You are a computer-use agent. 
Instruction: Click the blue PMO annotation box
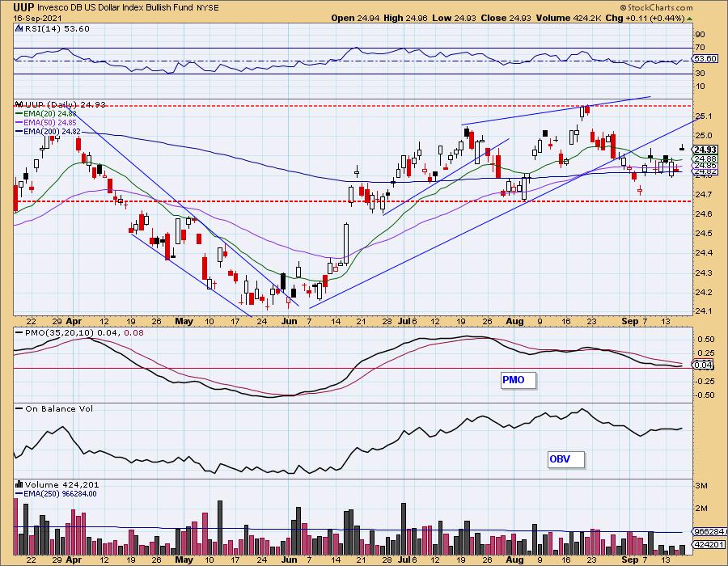518,380
